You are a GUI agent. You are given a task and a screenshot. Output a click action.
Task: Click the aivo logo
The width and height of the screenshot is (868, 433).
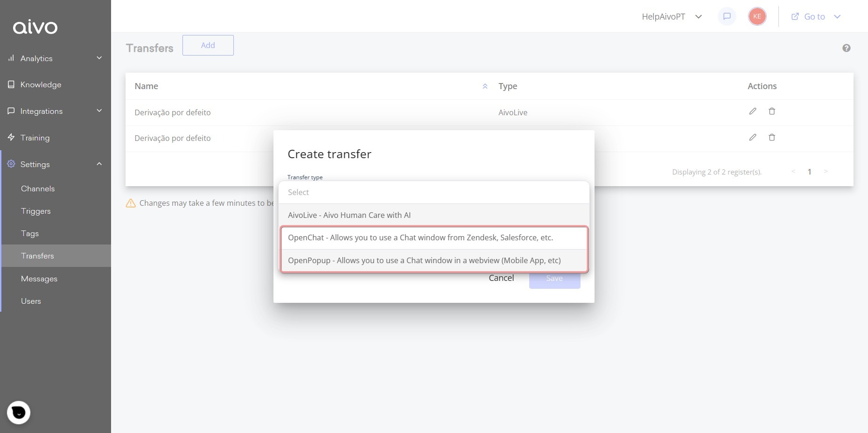tap(35, 27)
